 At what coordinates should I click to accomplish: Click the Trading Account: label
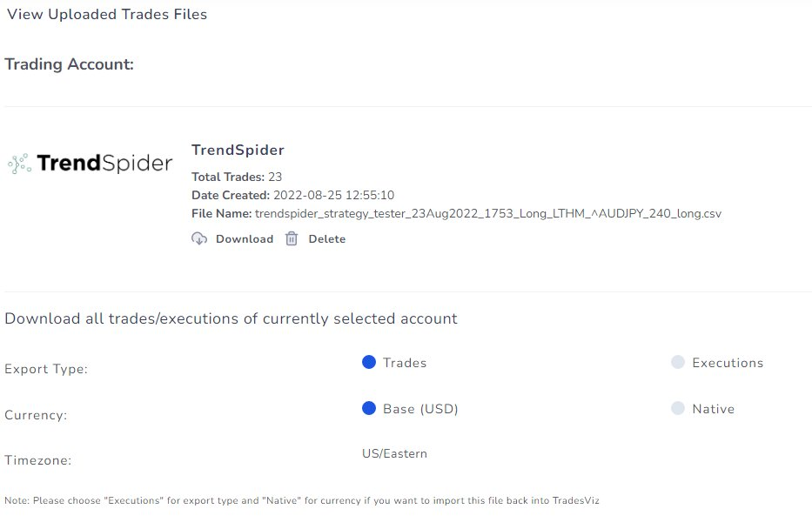tap(69, 64)
